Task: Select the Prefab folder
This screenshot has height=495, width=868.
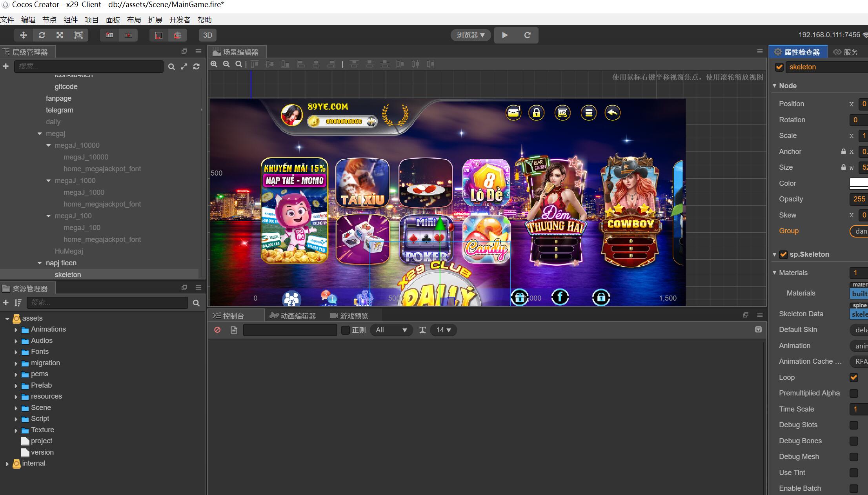Action: 41,385
